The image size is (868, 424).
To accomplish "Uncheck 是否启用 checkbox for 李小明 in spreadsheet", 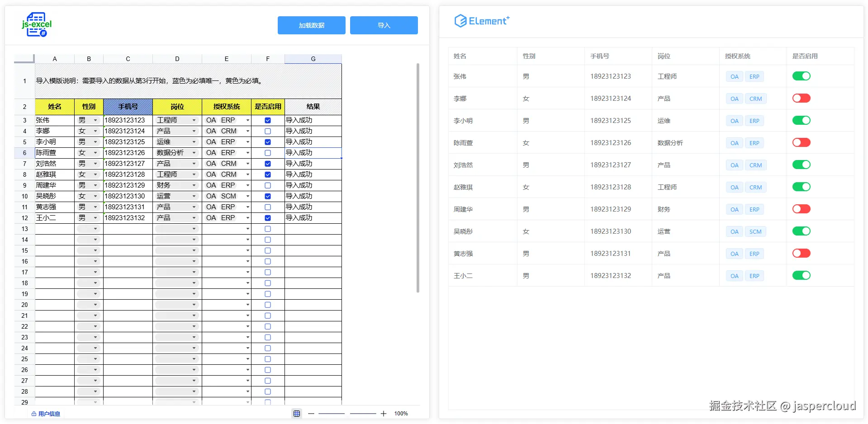I will click(x=268, y=142).
